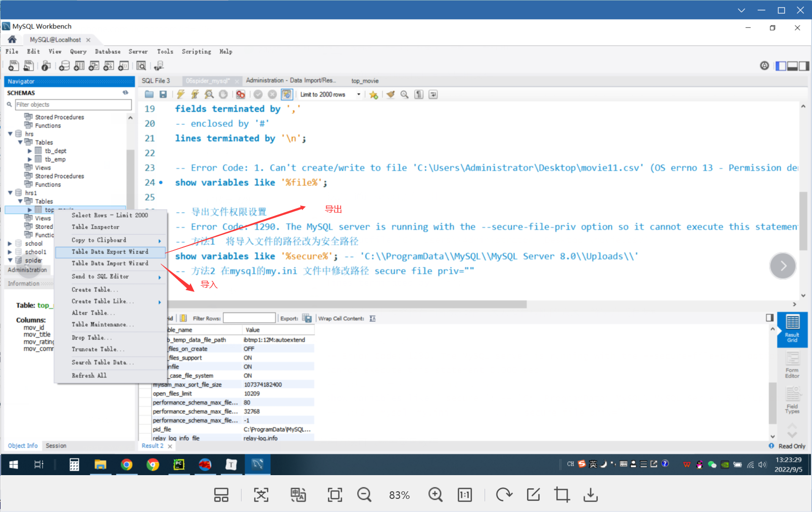Reconnect to DBMS toolbar icon
The width and height of the screenshot is (812, 512).
pyautogui.click(x=159, y=66)
